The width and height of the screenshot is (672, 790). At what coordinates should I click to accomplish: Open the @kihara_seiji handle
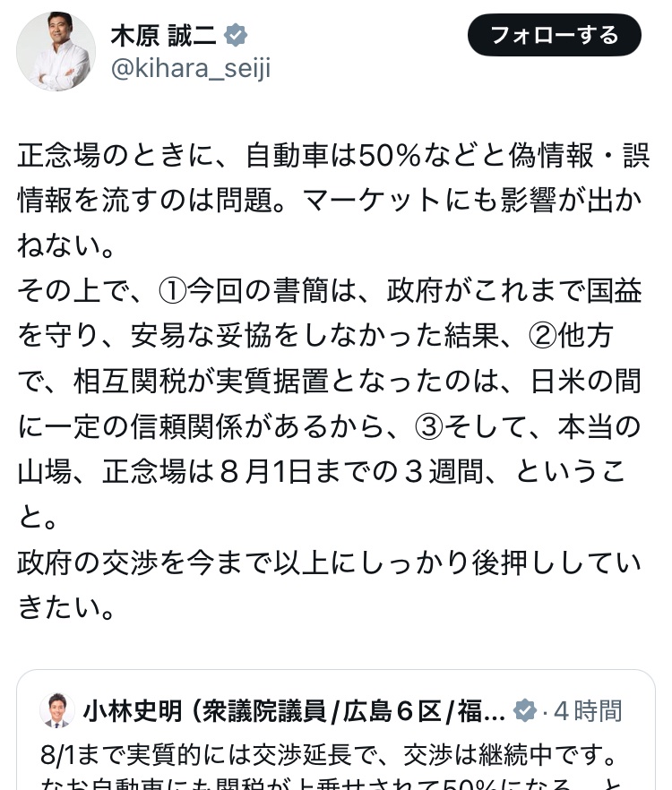(190, 67)
